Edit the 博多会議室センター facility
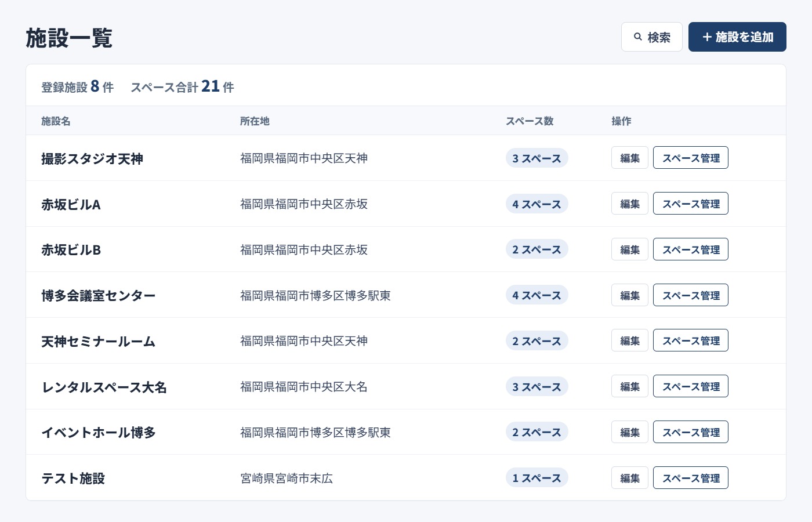 [x=630, y=295]
